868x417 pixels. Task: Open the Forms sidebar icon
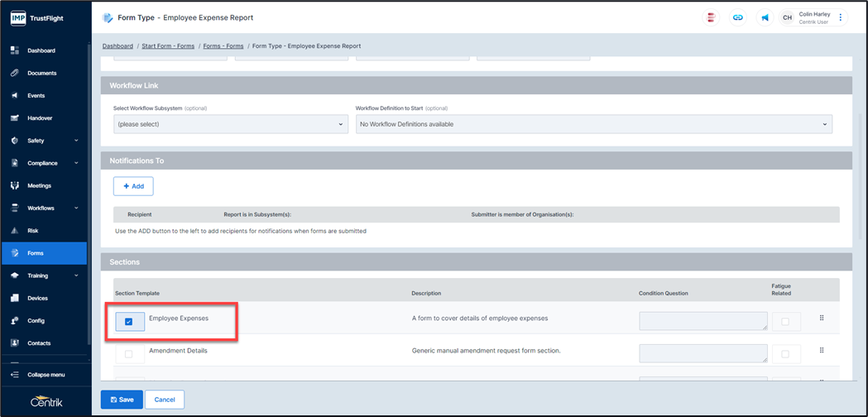[15, 253]
